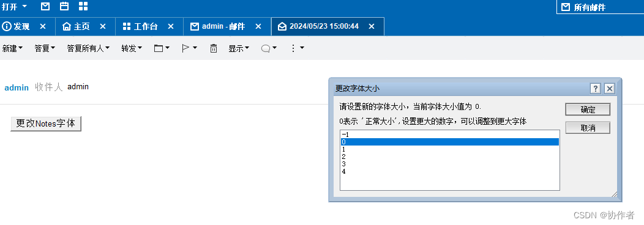The width and height of the screenshot is (644, 225).
Task: Click the 更改Notes字体 button
Action: click(45, 124)
